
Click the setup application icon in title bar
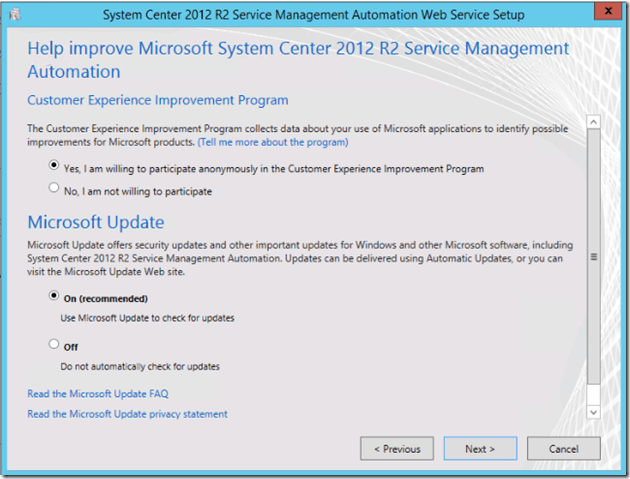click(x=17, y=13)
